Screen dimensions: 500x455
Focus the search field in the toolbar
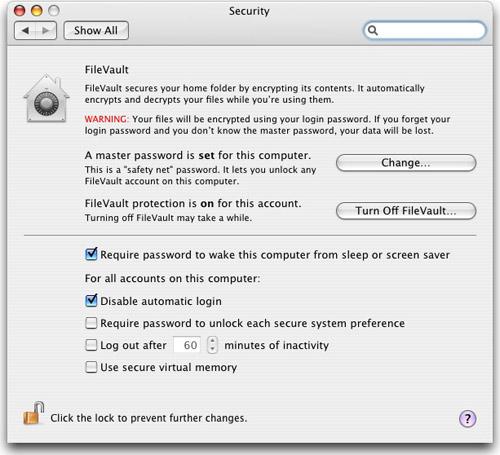tap(424, 30)
